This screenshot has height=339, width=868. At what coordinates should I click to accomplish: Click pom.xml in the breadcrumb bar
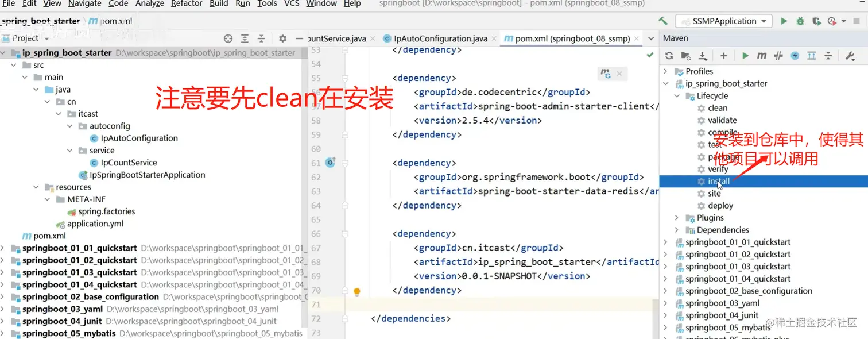115,21
